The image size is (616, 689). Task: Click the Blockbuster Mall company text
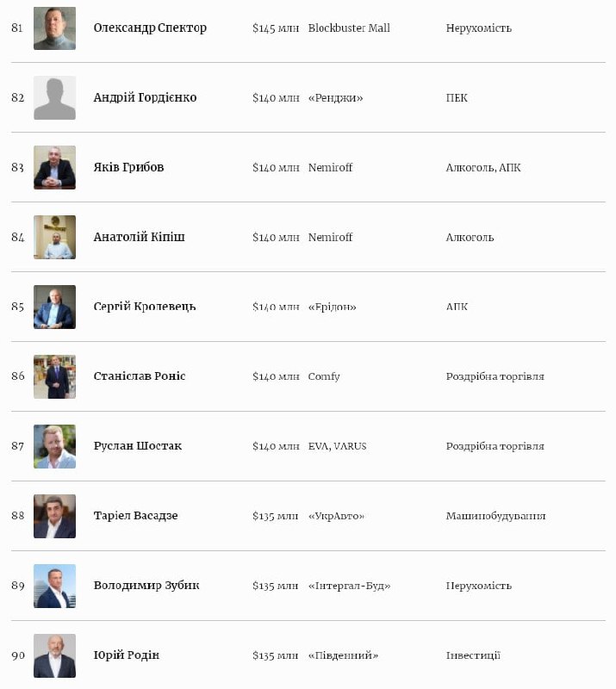point(349,28)
